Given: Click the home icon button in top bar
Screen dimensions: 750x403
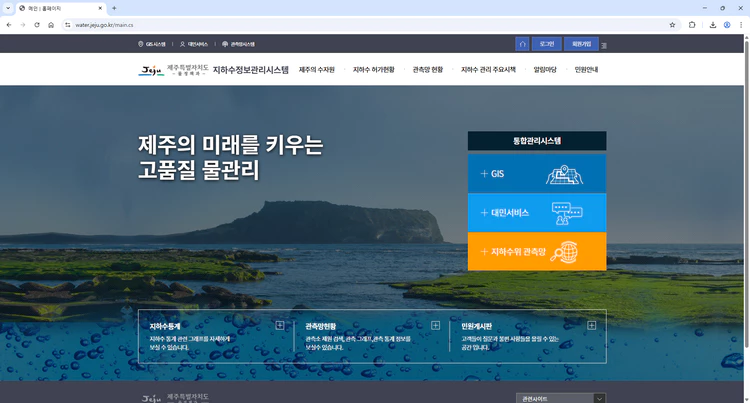Looking at the screenshot, I should (x=522, y=44).
